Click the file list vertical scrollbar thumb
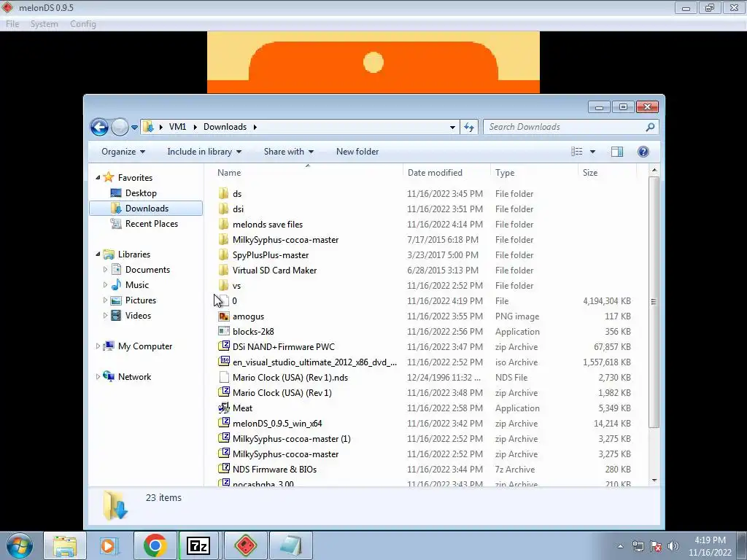The width and height of the screenshot is (747, 560). point(654,302)
